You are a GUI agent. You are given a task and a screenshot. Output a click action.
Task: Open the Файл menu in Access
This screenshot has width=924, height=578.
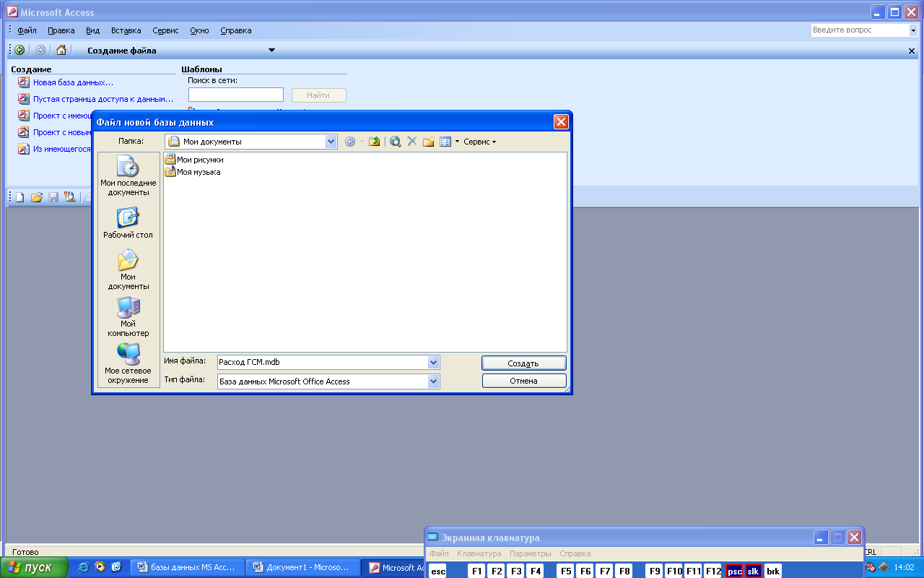(x=27, y=30)
